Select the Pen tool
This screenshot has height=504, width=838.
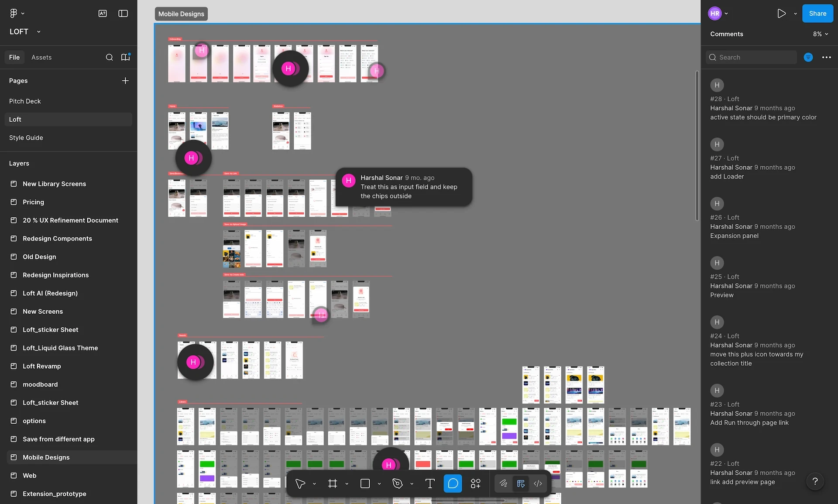[x=397, y=483]
